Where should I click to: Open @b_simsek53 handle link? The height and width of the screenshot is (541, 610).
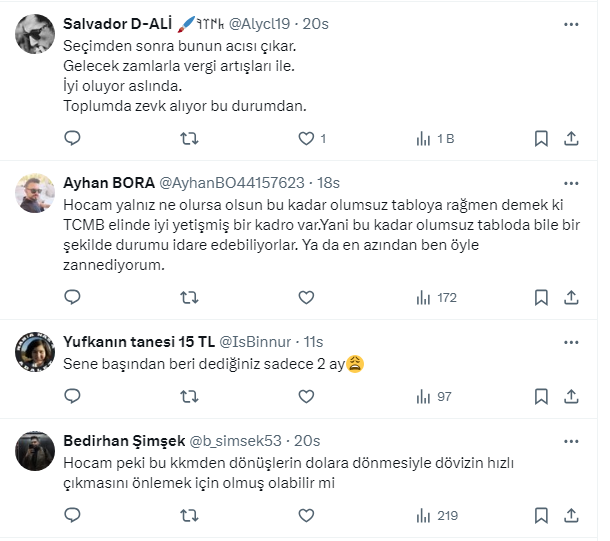coord(237,441)
